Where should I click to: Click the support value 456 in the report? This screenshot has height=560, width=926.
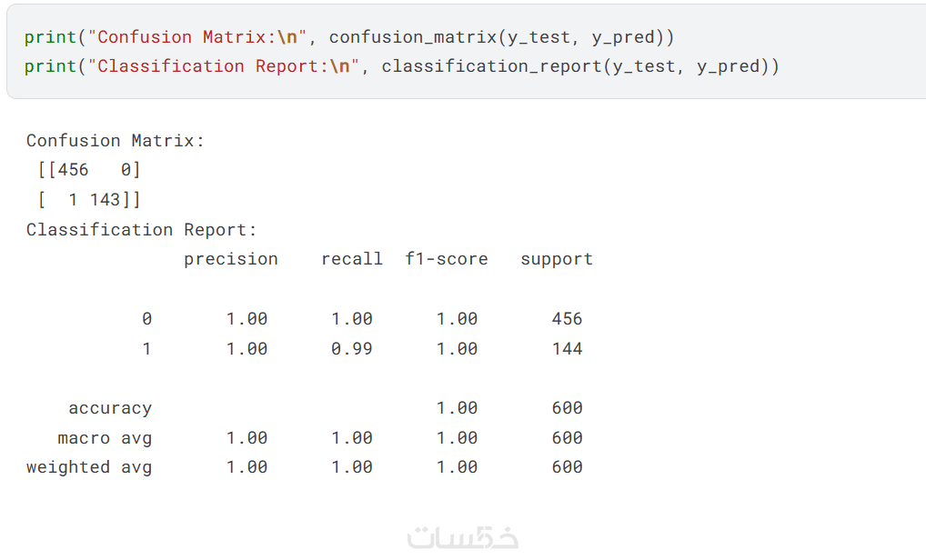[x=567, y=319]
